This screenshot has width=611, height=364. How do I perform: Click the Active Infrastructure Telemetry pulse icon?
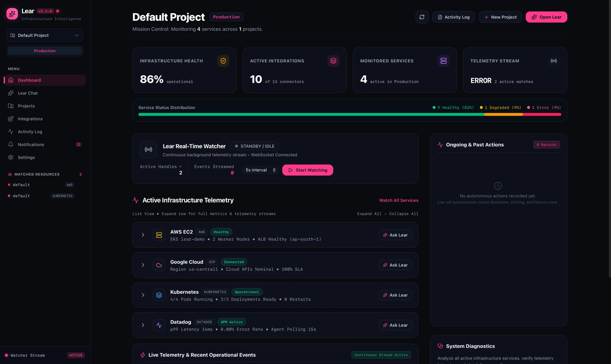click(136, 200)
